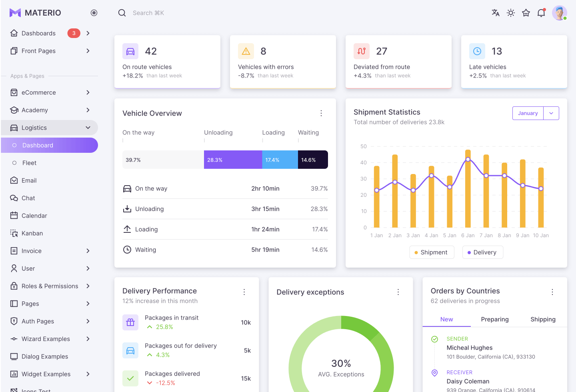Expand the Front Pages chevron

pyautogui.click(x=88, y=51)
